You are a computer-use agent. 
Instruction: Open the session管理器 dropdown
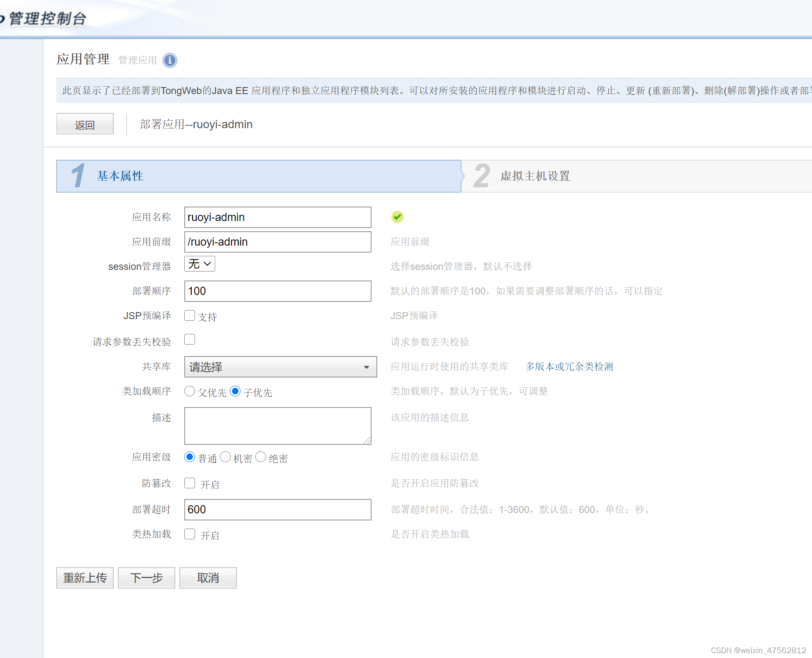pos(200,264)
